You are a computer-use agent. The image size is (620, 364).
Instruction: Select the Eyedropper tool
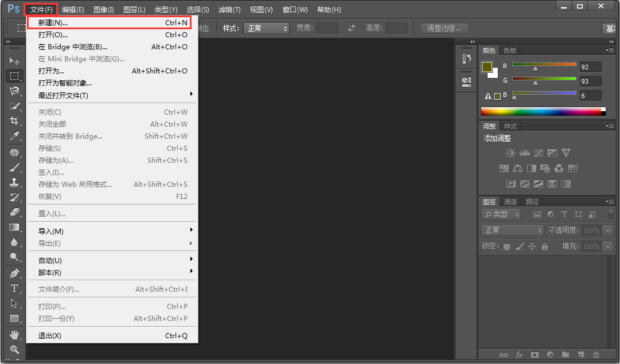(14, 135)
